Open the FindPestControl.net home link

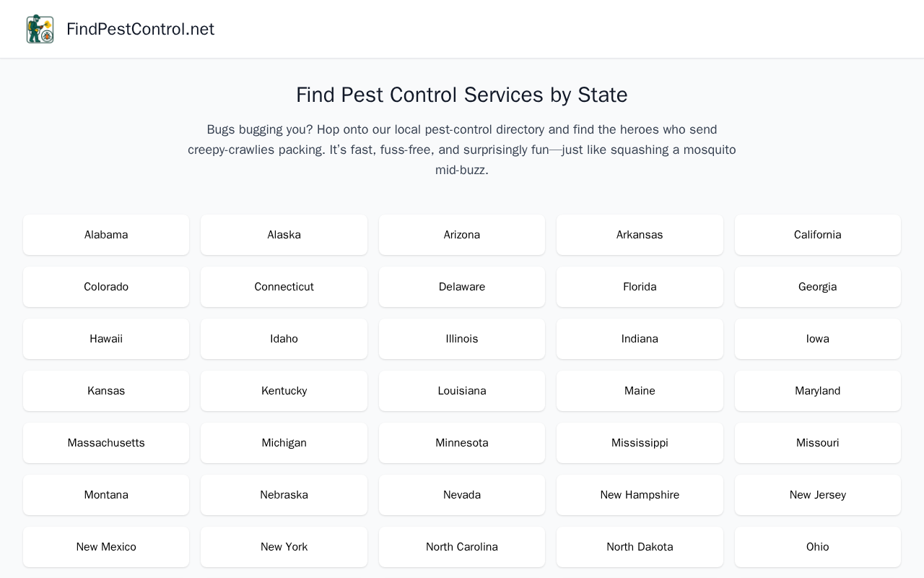tap(140, 29)
